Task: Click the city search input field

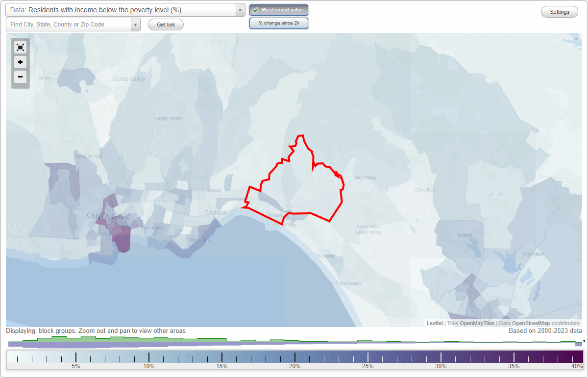Action: tap(69, 24)
